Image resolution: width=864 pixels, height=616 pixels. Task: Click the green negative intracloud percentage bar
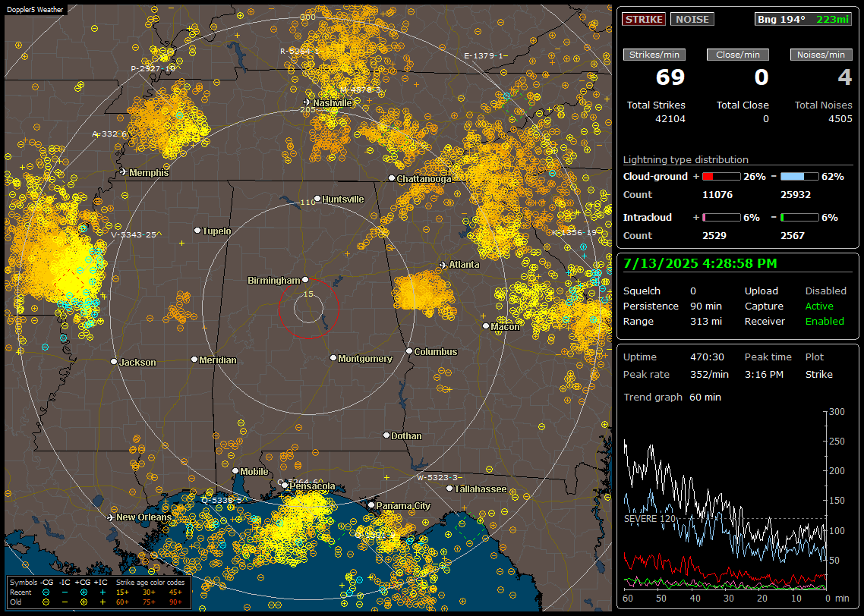(x=799, y=218)
